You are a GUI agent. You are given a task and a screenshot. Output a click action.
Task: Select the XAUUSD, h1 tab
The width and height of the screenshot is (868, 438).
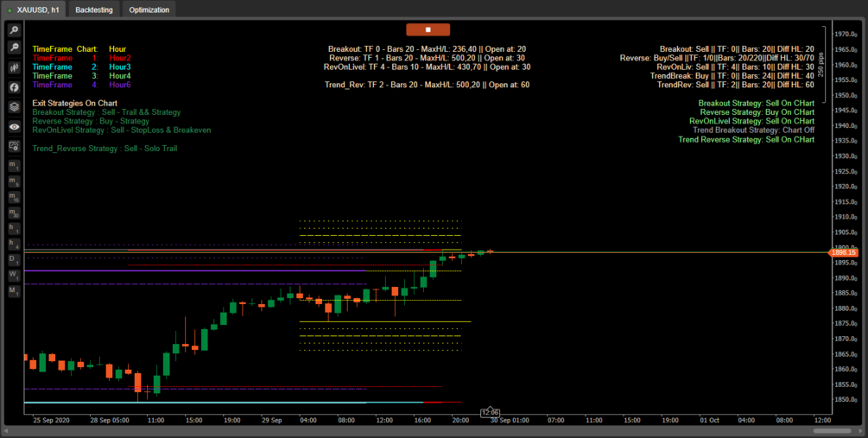pos(34,10)
